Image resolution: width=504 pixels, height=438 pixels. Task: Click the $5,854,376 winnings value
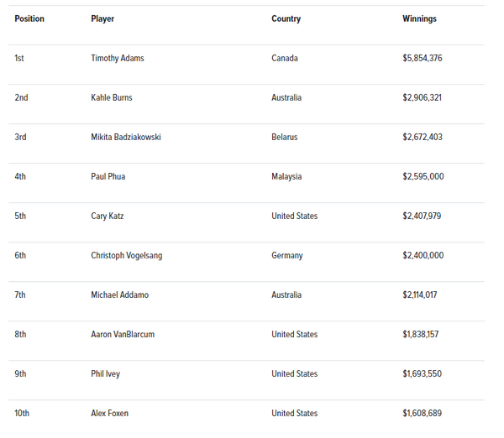click(423, 58)
